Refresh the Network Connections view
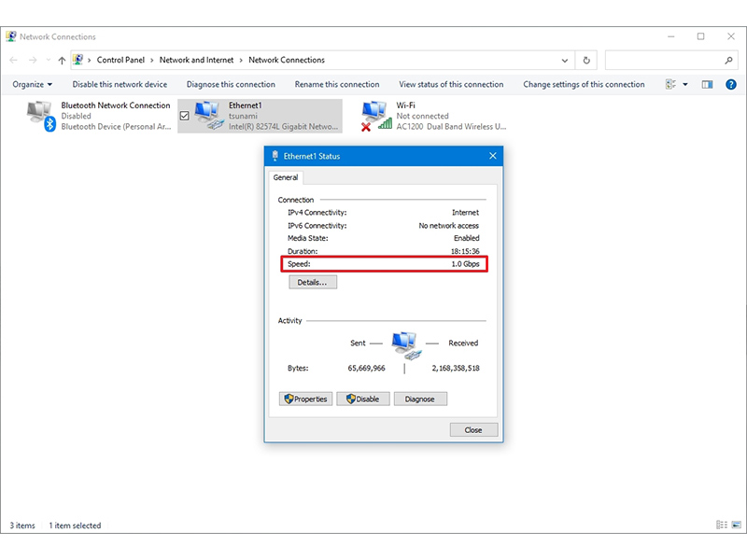 click(586, 60)
